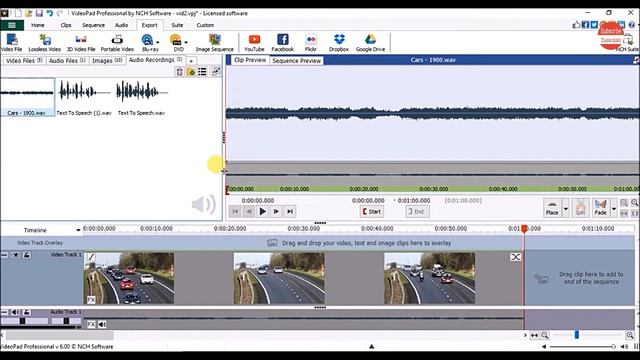The image size is (640, 360).
Task: Click the Twitter share icon
Action: tap(594, 25)
